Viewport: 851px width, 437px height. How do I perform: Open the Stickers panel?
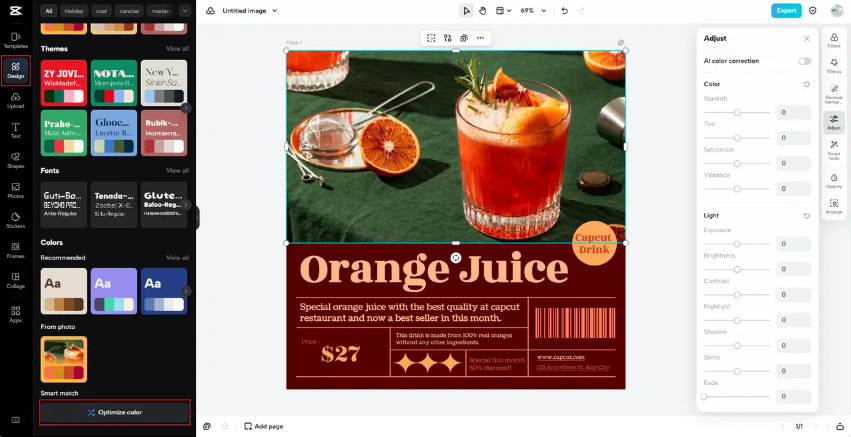click(x=16, y=220)
